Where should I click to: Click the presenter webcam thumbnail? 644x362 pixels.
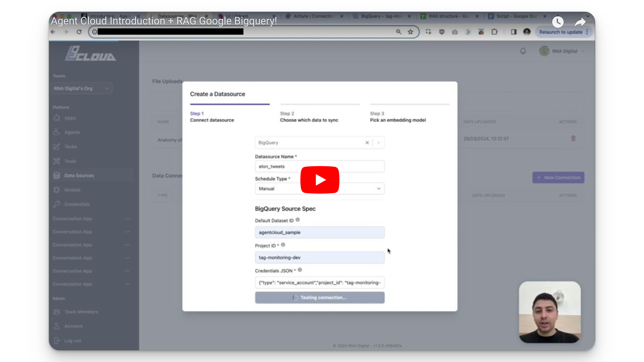point(550,312)
